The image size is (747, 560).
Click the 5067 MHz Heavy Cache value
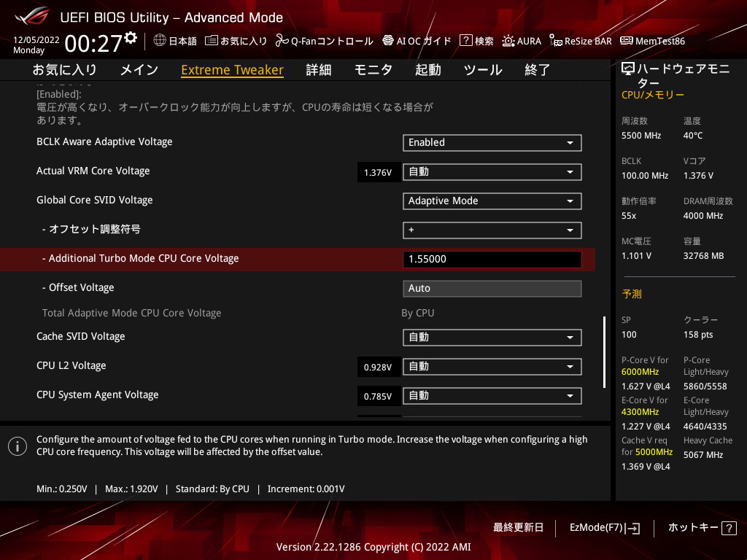point(703,455)
